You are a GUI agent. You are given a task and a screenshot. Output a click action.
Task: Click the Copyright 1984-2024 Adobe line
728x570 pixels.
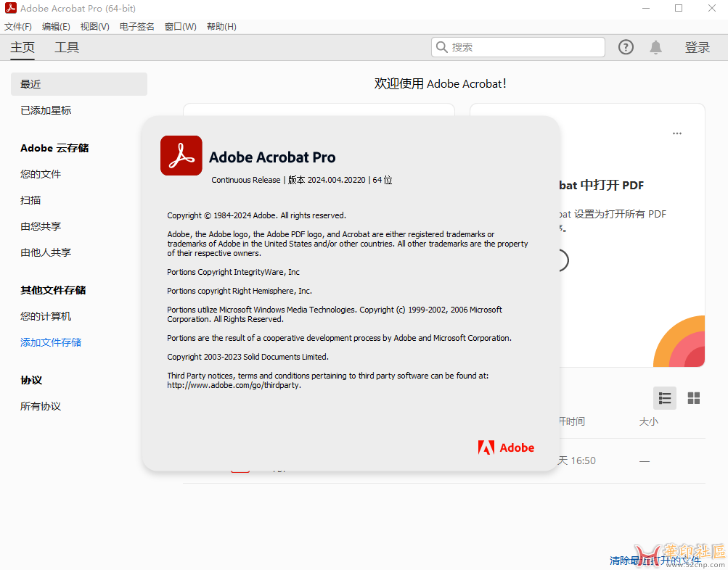pos(256,215)
